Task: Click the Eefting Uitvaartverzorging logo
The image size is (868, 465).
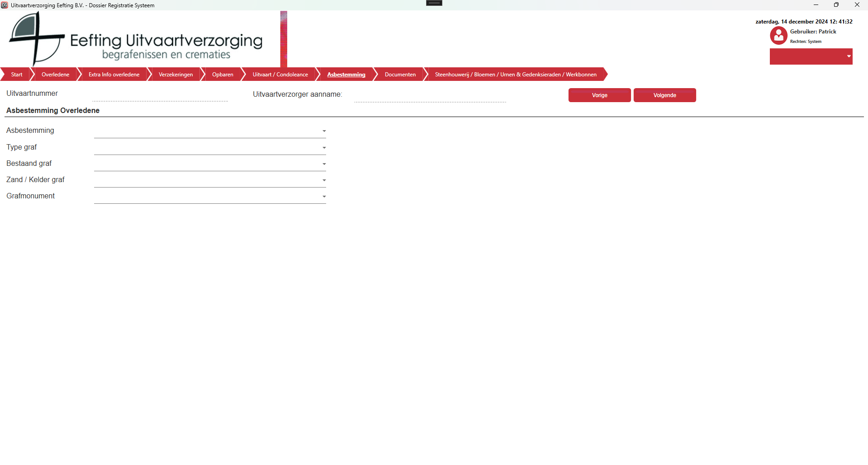Action: click(136, 40)
